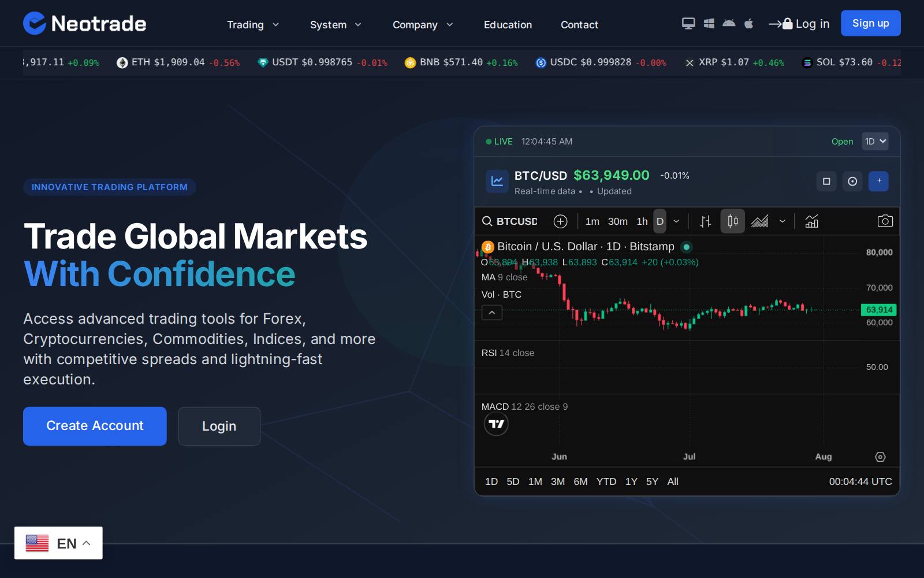This screenshot has height=578, width=924.
Task: Expand the Company menu dropdown
Action: point(423,25)
